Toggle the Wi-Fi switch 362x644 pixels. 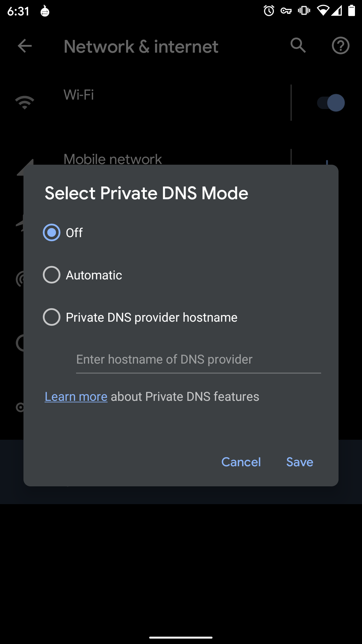(331, 103)
